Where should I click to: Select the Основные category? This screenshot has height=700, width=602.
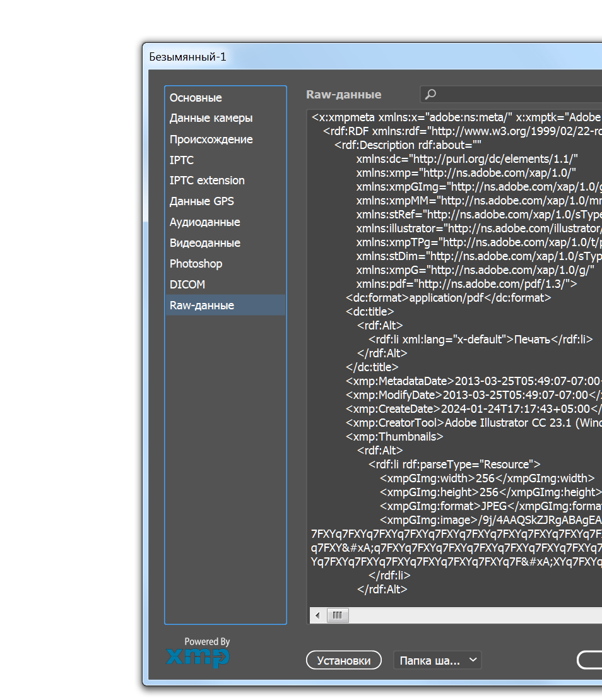click(225, 97)
